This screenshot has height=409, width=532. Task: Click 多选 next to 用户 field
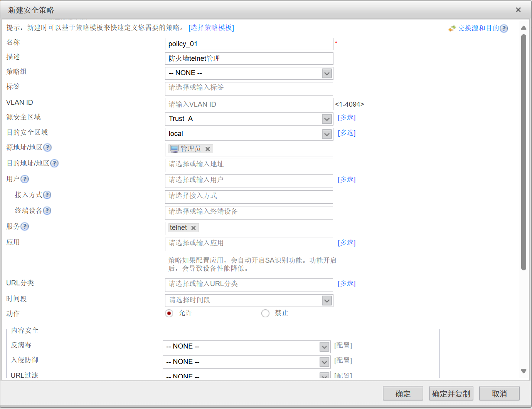click(347, 179)
